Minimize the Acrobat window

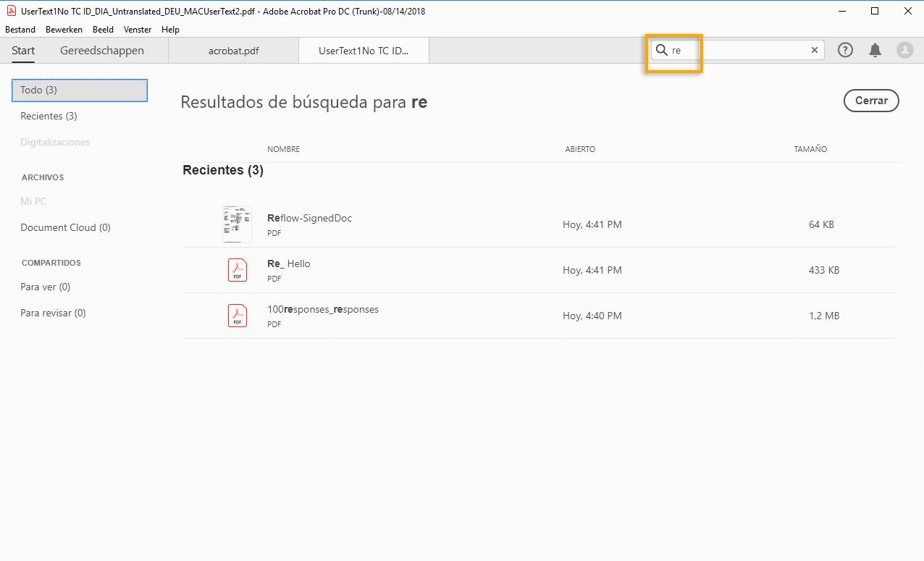point(841,11)
